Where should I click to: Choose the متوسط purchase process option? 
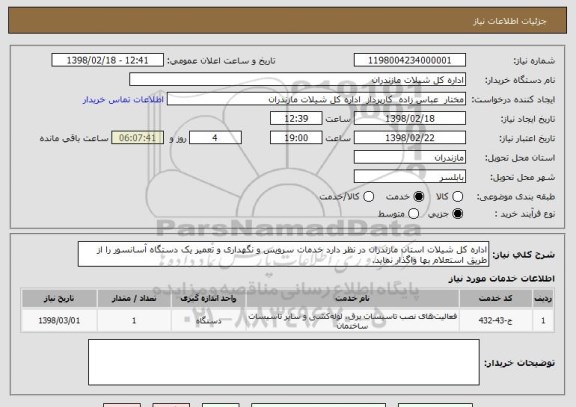(x=413, y=213)
